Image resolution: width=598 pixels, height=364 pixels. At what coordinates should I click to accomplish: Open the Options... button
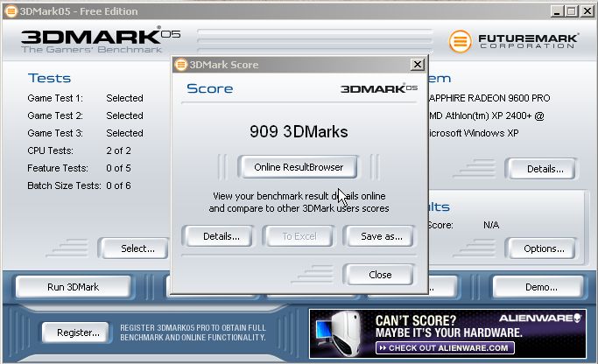(x=541, y=248)
